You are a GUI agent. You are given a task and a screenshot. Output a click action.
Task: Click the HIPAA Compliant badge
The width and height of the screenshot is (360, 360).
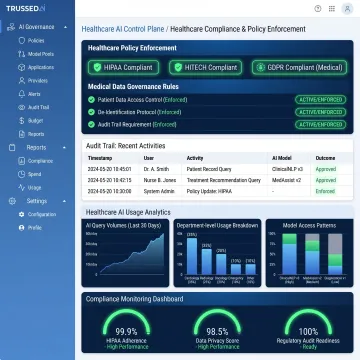tap(123, 68)
